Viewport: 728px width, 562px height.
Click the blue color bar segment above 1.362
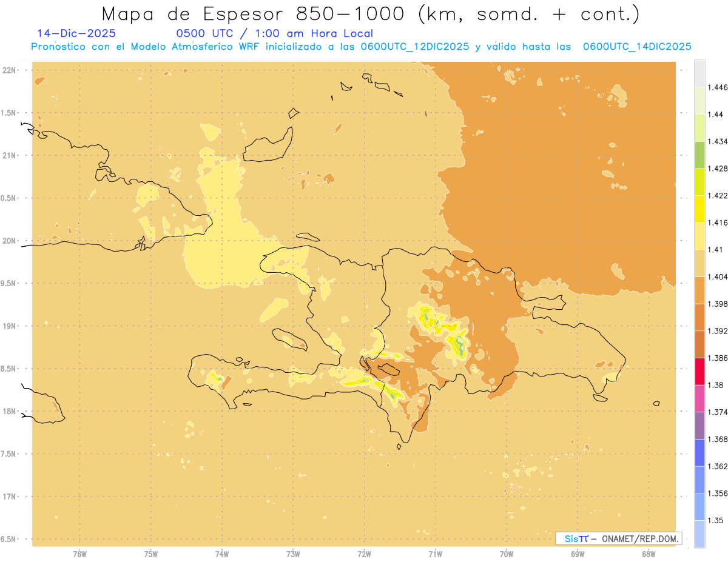tap(699, 453)
